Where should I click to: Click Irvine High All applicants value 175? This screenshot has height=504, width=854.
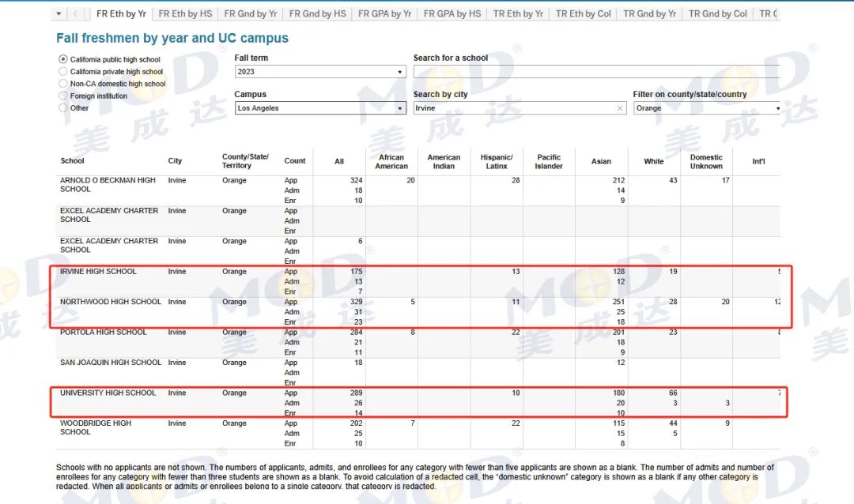coord(356,271)
